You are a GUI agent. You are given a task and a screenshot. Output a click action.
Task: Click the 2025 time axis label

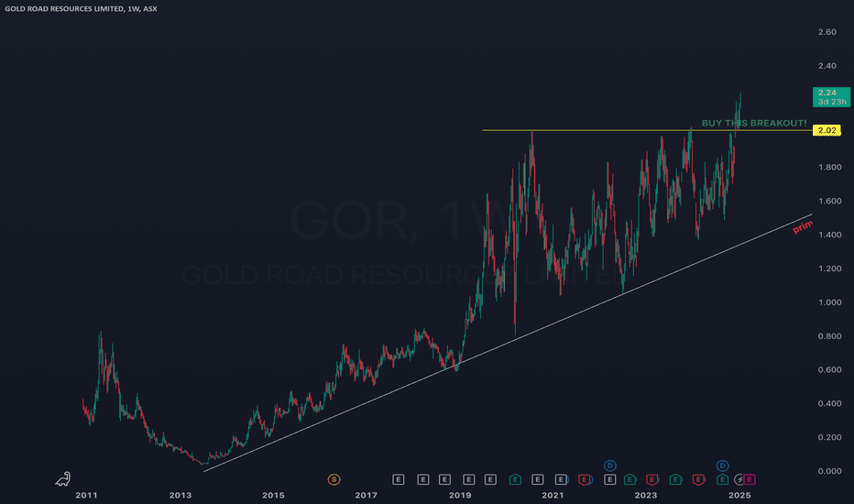[739, 495]
